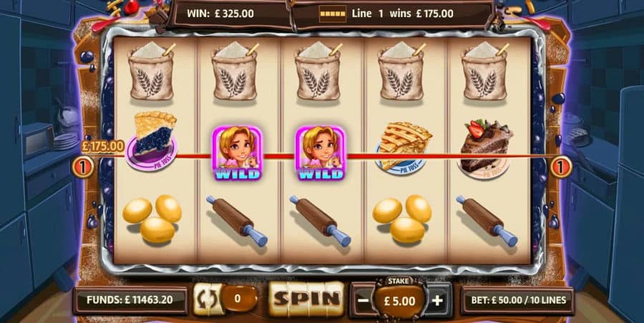Decrease stake with the minus button
The width and height of the screenshot is (644, 323).
click(x=364, y=300)
